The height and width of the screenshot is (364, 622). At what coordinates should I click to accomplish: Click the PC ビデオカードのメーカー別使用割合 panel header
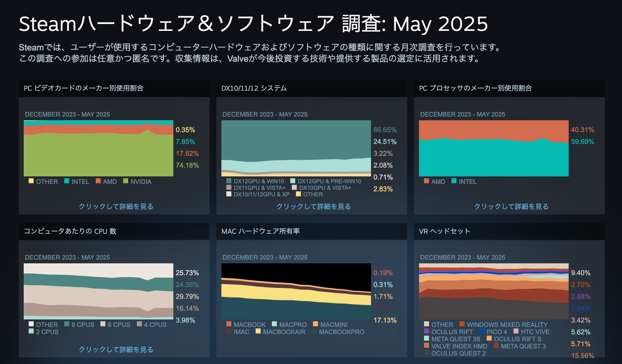tap(114, 88)
